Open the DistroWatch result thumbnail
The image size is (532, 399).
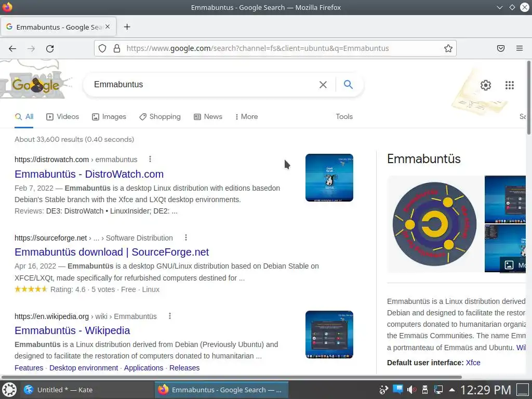pos(329,178)
